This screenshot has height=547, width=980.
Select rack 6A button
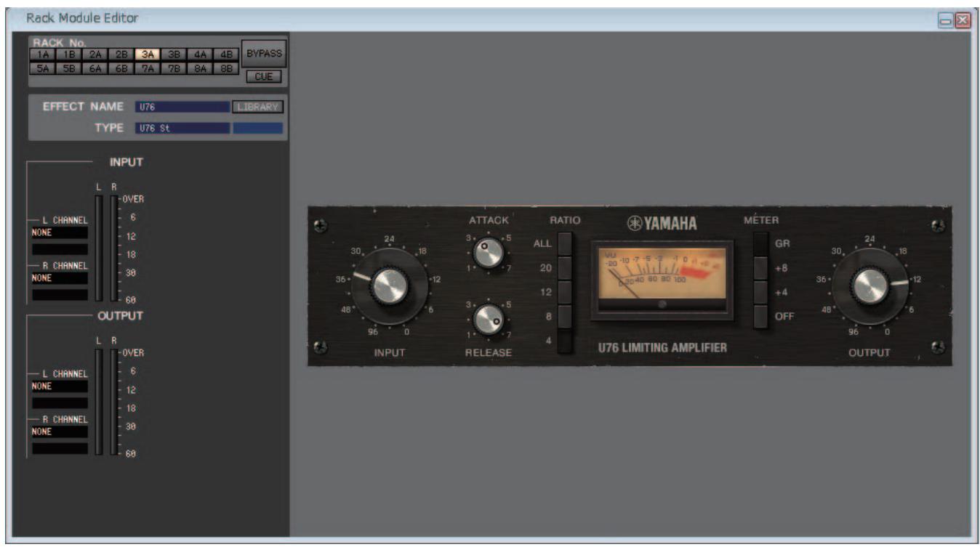(x=95, y=68)
